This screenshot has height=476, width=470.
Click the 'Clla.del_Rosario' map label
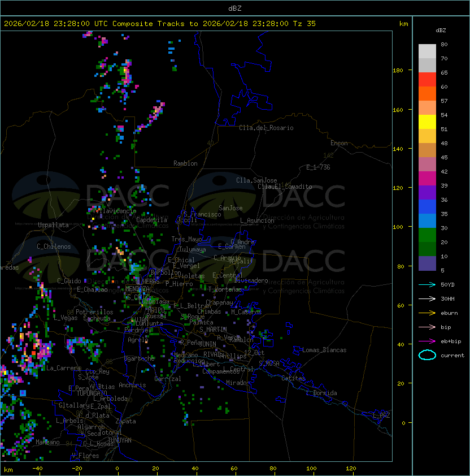click(266, 128)
